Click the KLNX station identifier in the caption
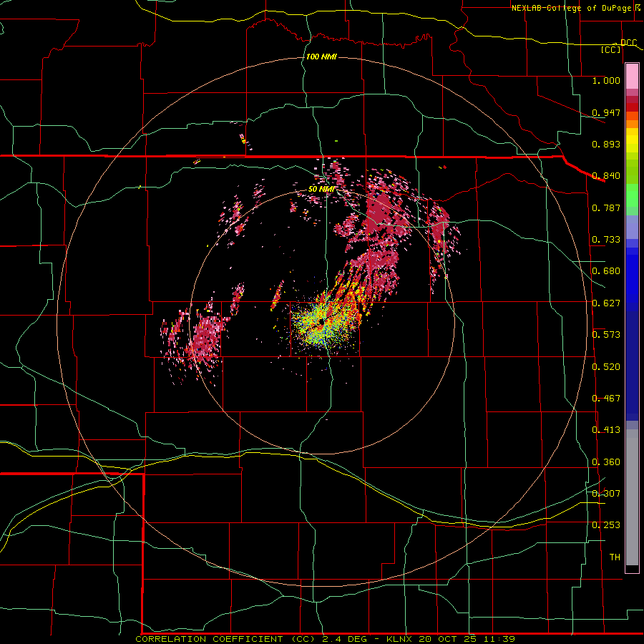 tap(401, 639)
